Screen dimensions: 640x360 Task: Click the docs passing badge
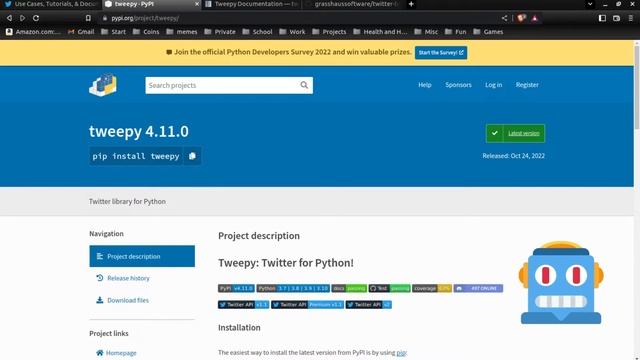pyautogui.click(x=349, y=288)
